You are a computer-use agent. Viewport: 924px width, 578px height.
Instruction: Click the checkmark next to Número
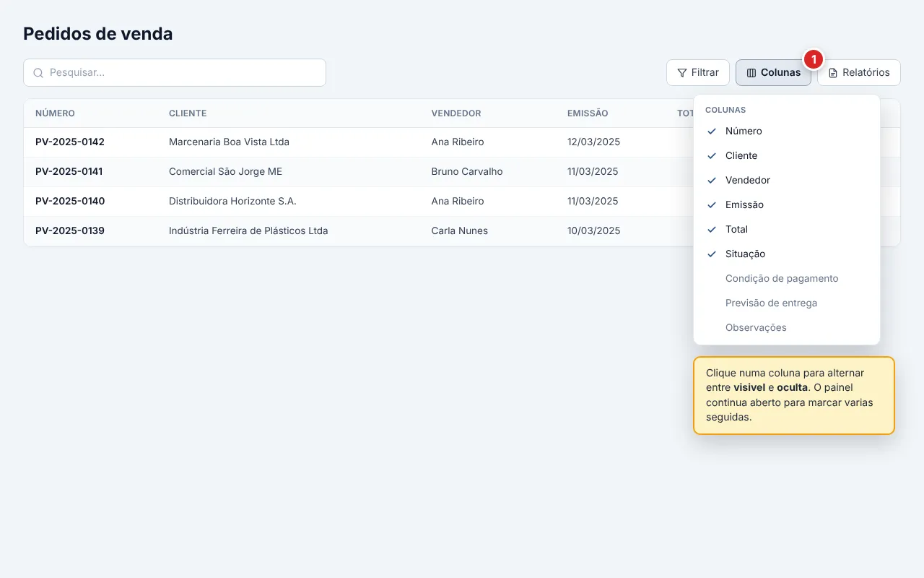click(712, 131)
